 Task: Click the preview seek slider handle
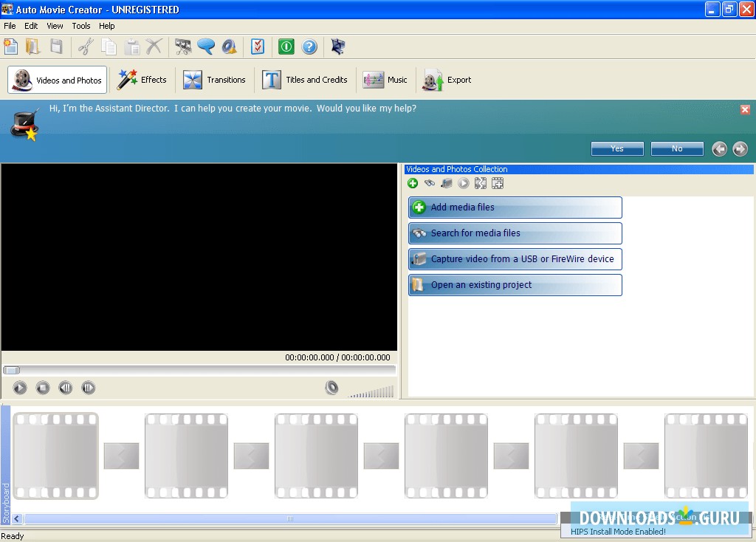[x=12, y=371]
